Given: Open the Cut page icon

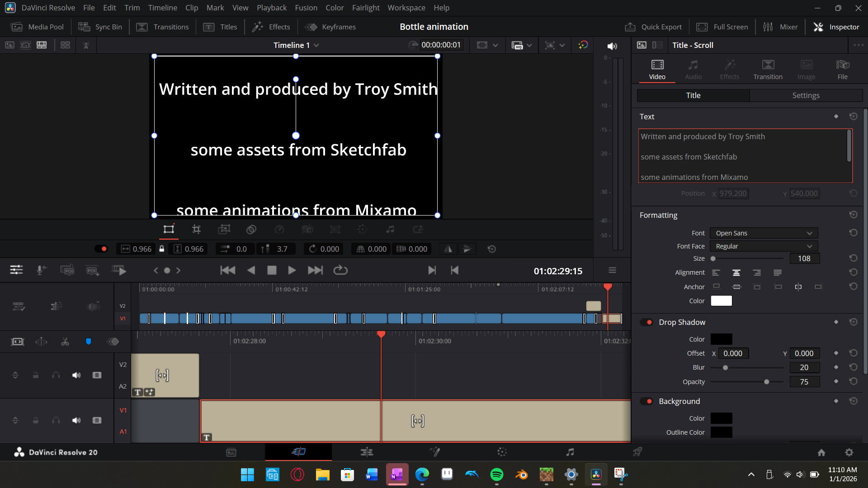Looking at the screenshot, I should click(x=298, y=452).
